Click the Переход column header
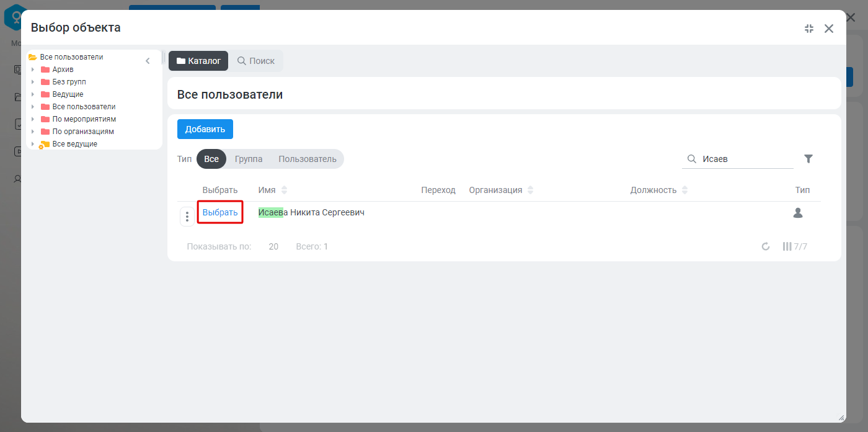This screenshot has height=432, width=868. coord(438,190)
